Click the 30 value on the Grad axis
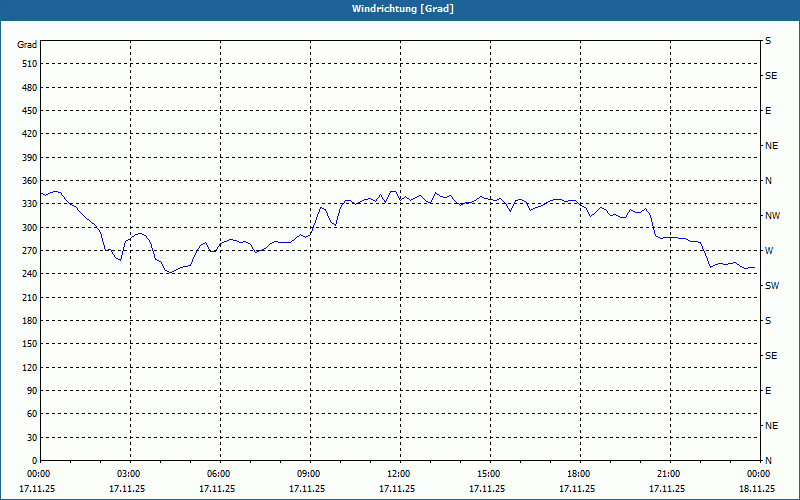Viewport: 800px width, 500px height. (x=32, y=437)
